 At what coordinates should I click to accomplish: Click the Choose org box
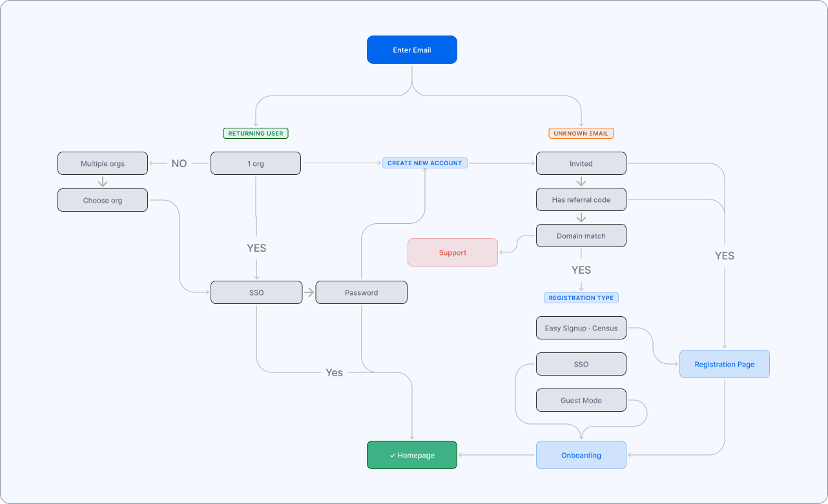103,200
